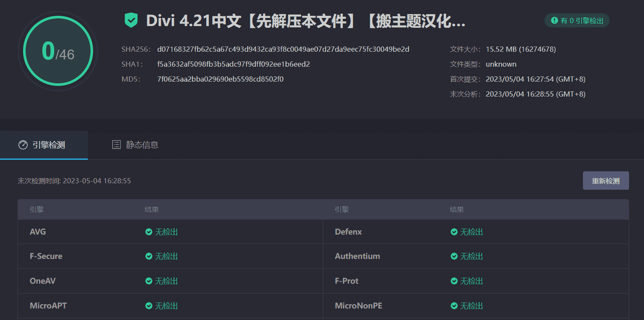Viewport: 644px width, 320px height.
Task: Click the document icon on 静态信息 tab
Action: pyautogui.click(x=116, y=145)
